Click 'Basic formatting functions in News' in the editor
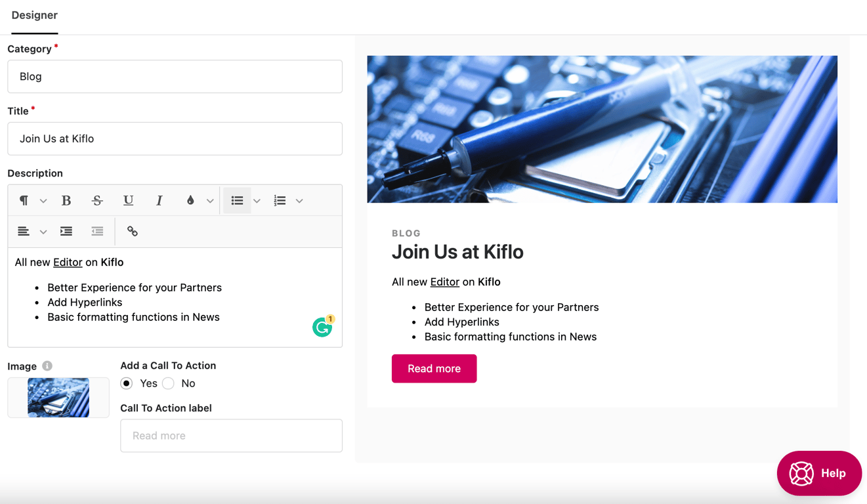Image resolution: width=867 pixels, height=504 pixels. 133,317
